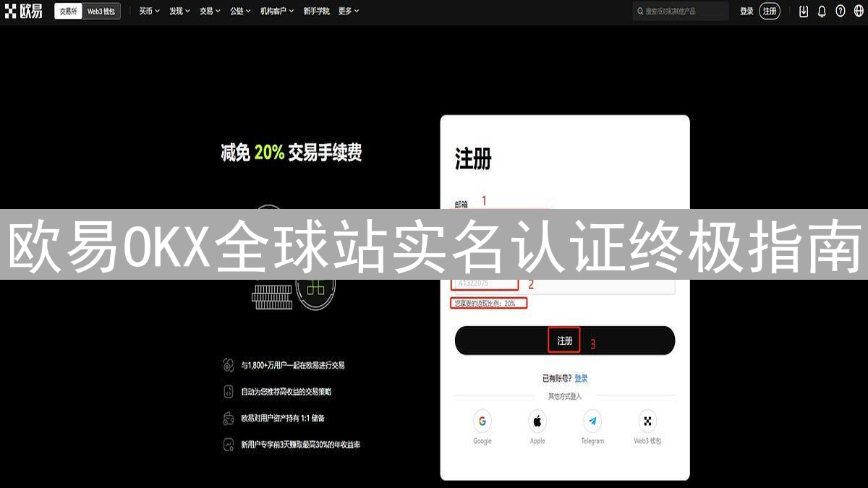Expand the 机构客户 menu

click(277, 11)
